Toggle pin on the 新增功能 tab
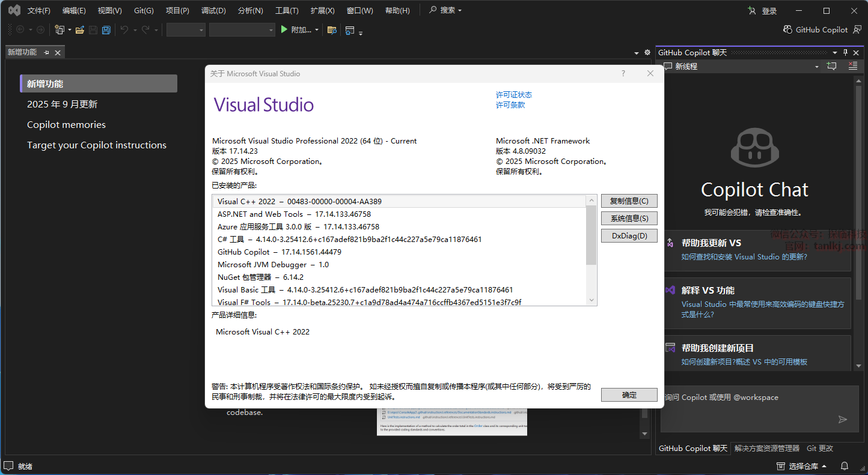The width and height of the screenshot is (868, 475). coord(47,52)
